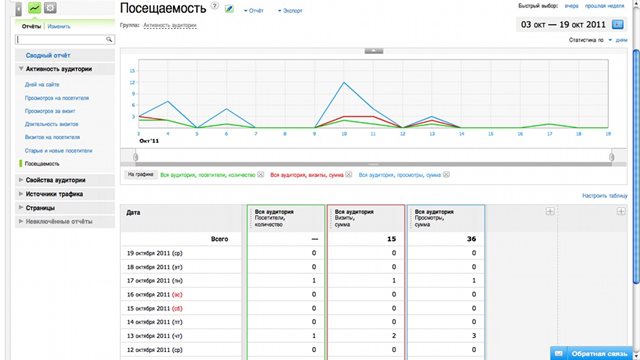Click the Настроить таблицу link

(604, 196)
